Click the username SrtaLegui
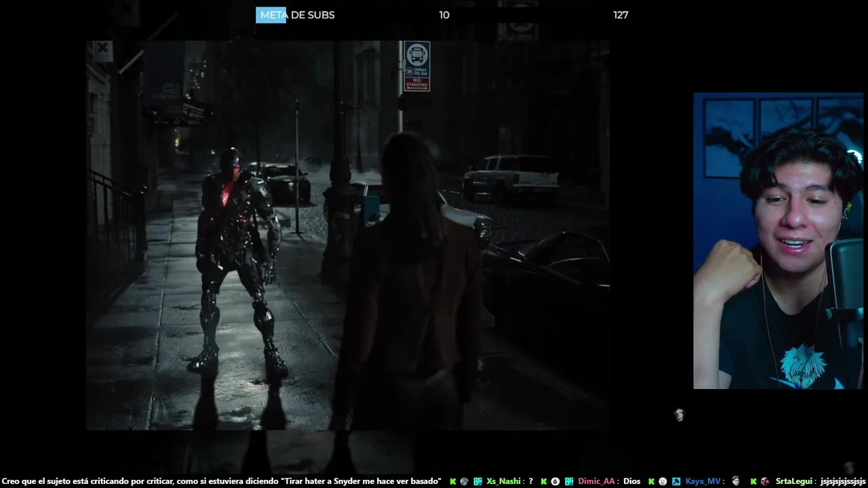868x488 pixels. [x=795, y=481]
